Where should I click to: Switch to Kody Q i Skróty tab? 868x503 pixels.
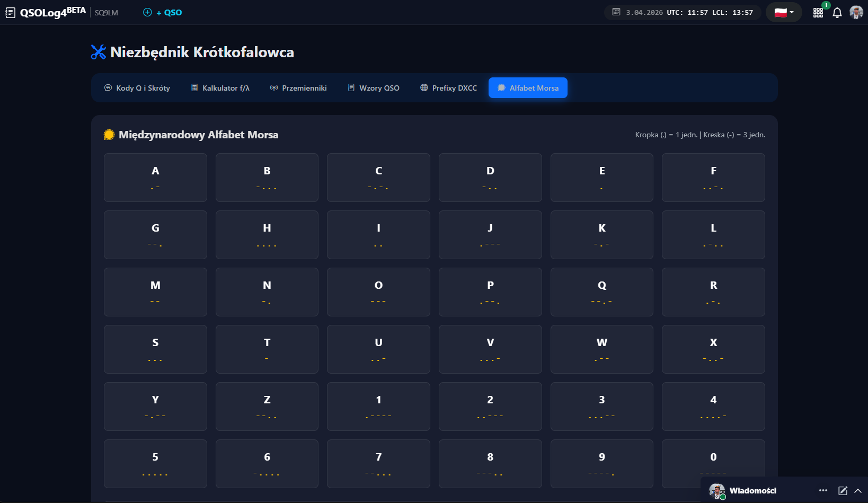137,88
